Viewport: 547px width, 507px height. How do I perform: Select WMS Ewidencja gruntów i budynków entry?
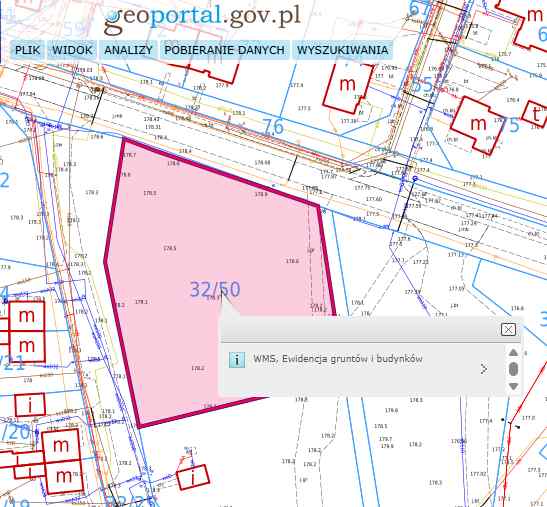click(338, 359)
